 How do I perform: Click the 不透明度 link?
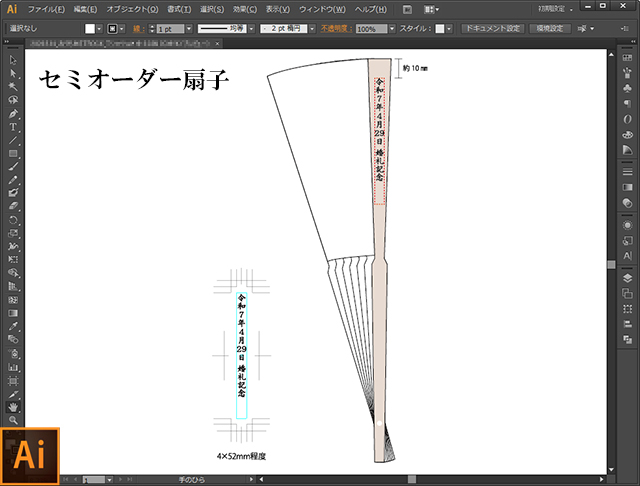point(336,29)
